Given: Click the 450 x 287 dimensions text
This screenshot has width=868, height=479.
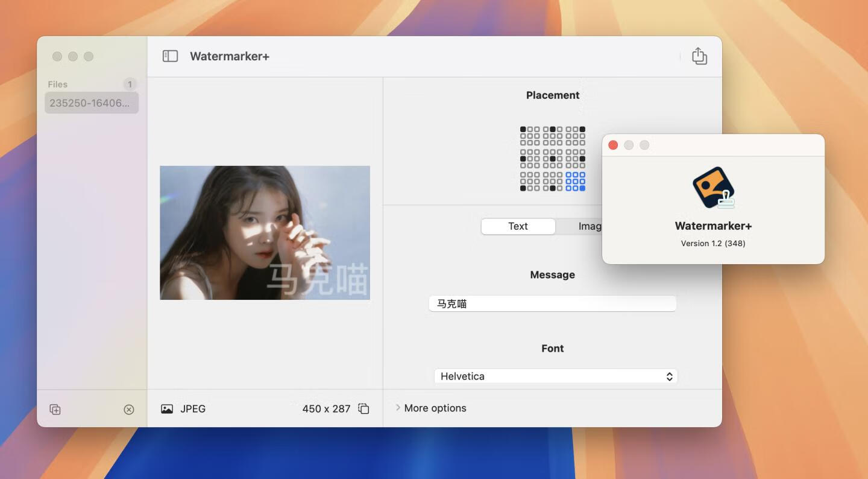Looking at the screenshot, I should (x=326, y=409).
